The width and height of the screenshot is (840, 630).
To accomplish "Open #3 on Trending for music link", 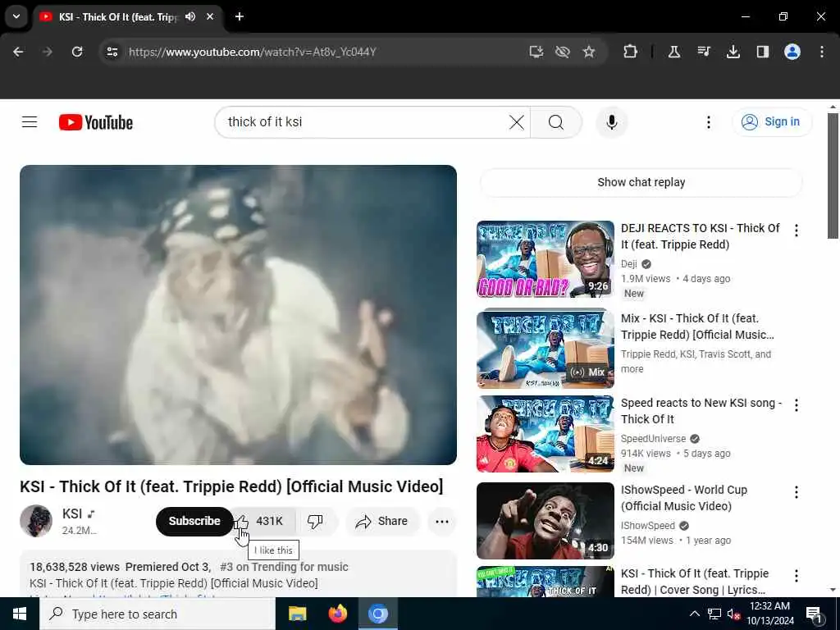I will (x=284, y=567).
